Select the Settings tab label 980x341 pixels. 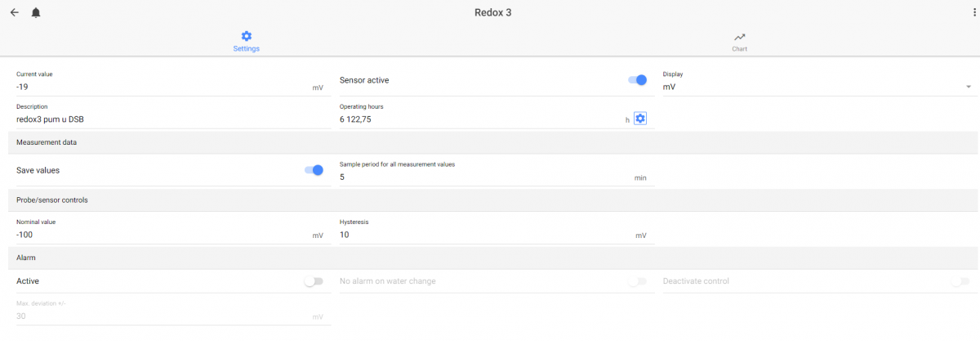pyautogui.click(x=247, y=49)
